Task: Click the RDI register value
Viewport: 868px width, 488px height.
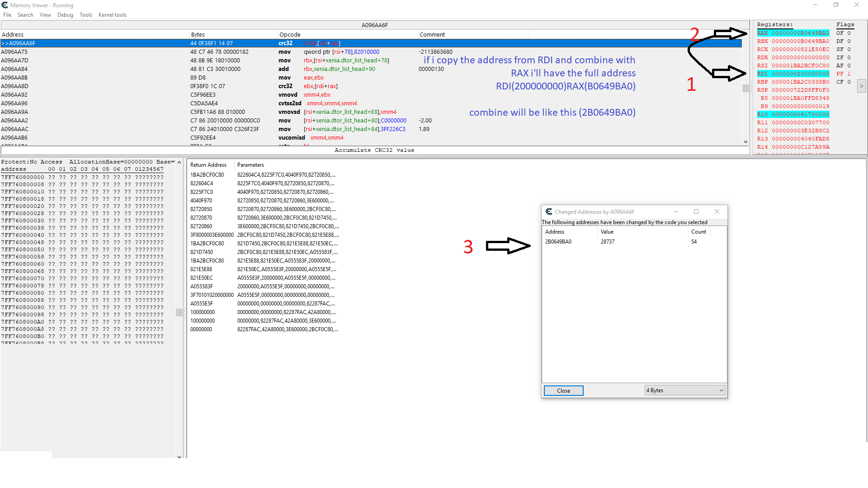Action: [800, 74]
